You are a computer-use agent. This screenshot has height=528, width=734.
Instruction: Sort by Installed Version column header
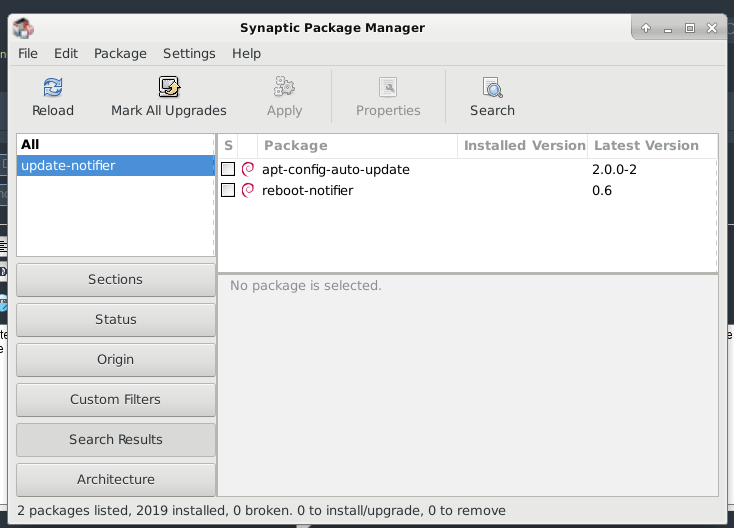click(523, 146)
